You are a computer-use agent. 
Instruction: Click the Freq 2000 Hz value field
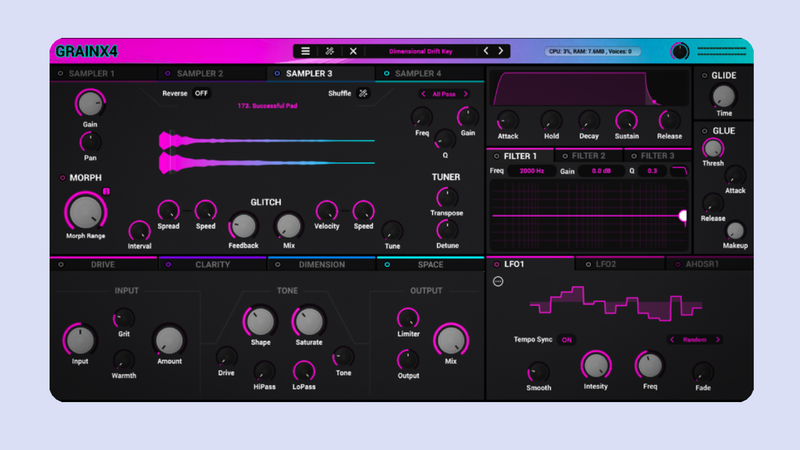coord(533,171)
